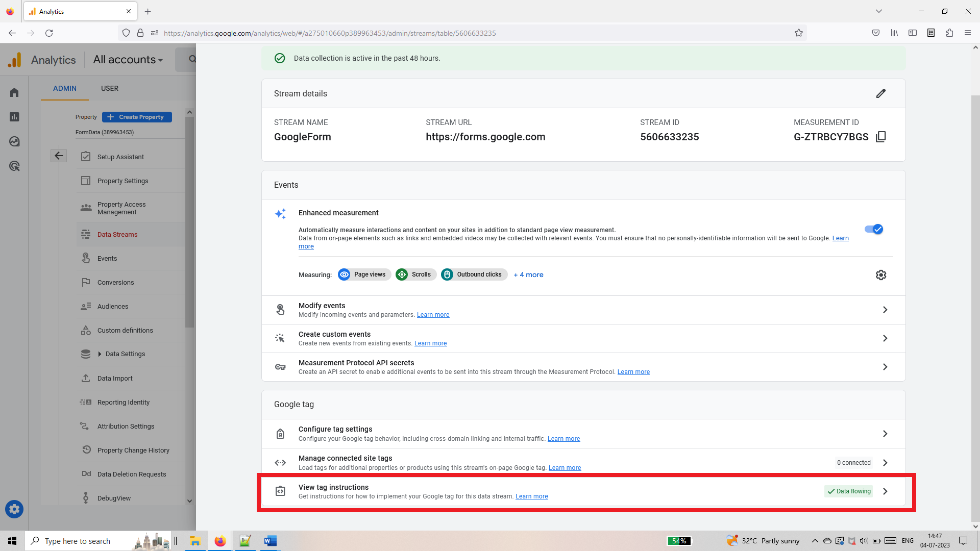Open the Firefox application menu hamburger
The width and height of the screenshot is (980, 551).
click(967, 33)
